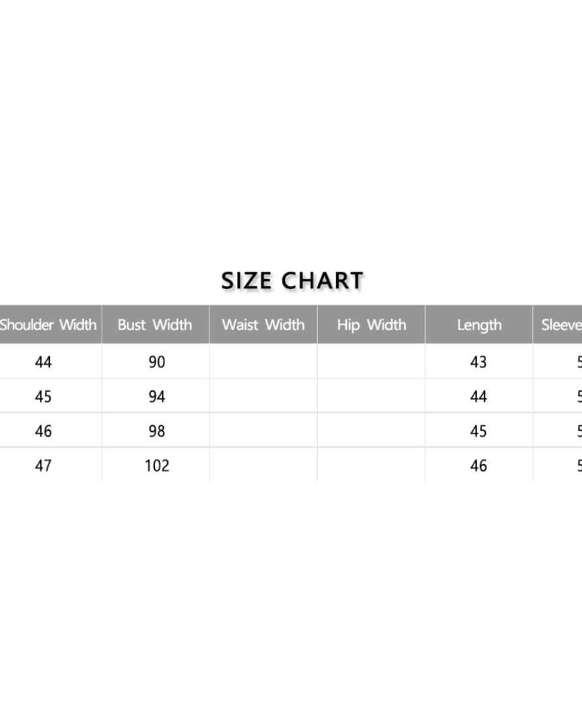Click length value 43

click(x=478, y=362)
